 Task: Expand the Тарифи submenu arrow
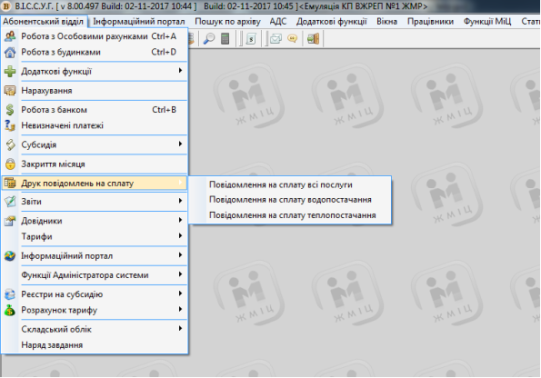(x=180, y=236)
